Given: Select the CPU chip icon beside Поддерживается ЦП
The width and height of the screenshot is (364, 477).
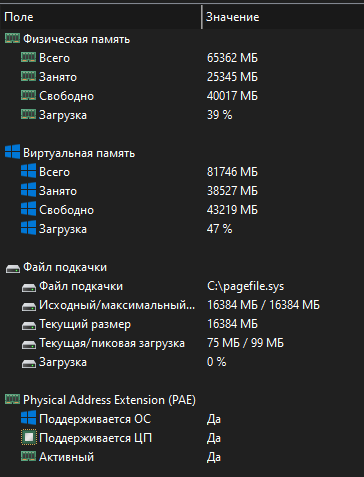Looking at the screenshot, I should coord(28,438).
